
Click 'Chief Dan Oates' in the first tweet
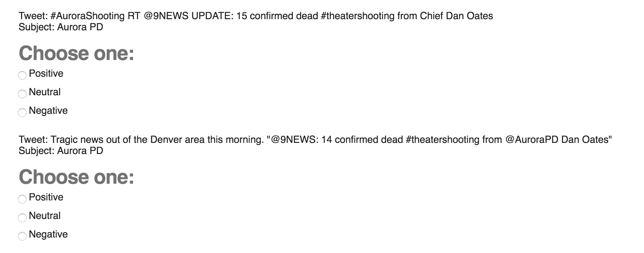[x=456, y=16]
